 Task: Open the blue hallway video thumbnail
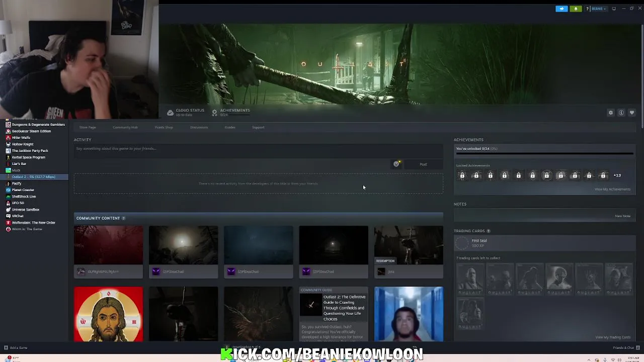409,314
